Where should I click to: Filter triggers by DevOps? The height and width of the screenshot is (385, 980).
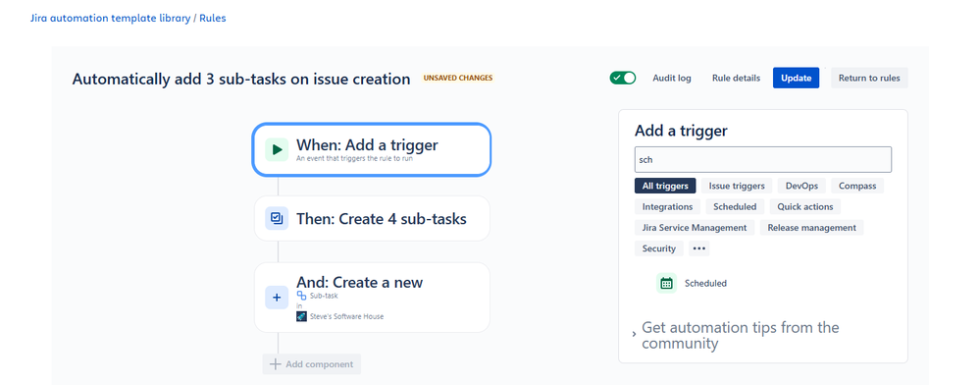pyautogui.click(x=801, y=186)
